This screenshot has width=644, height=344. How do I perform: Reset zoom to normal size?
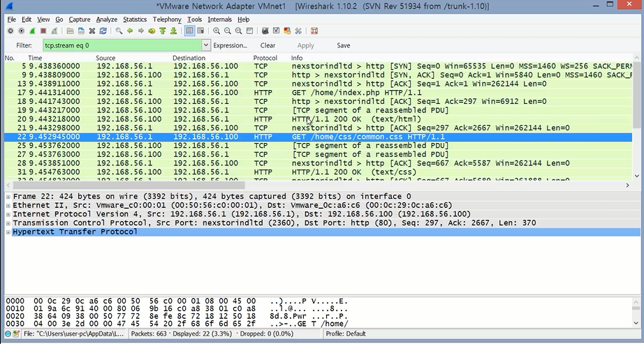(239, 31)
